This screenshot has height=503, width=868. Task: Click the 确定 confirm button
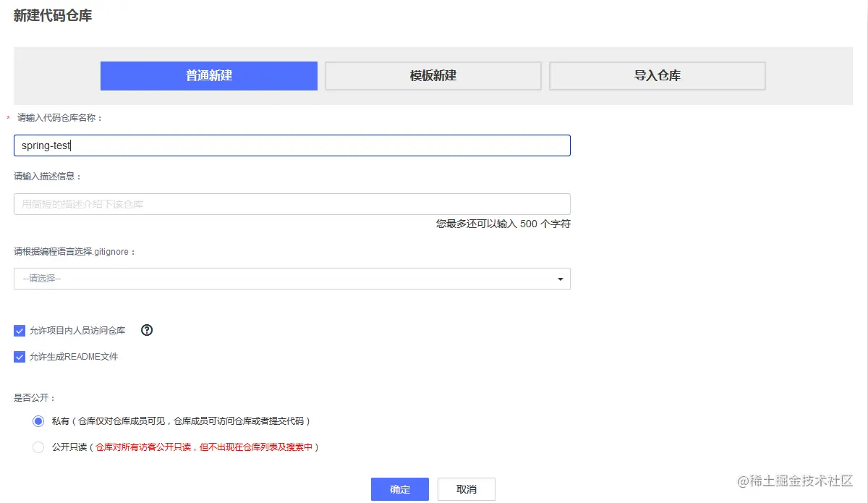399,489
